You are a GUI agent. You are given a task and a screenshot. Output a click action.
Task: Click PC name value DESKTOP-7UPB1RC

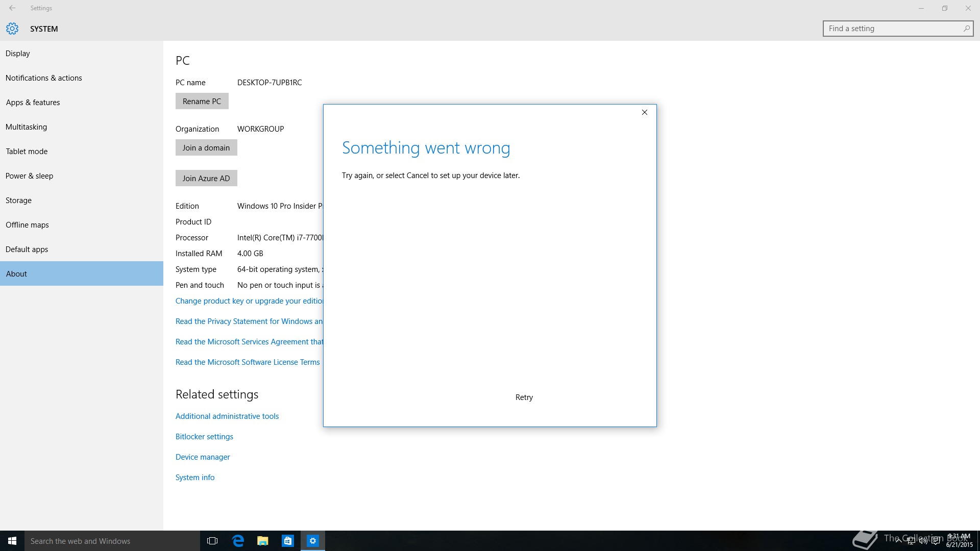tap(269, 83)
